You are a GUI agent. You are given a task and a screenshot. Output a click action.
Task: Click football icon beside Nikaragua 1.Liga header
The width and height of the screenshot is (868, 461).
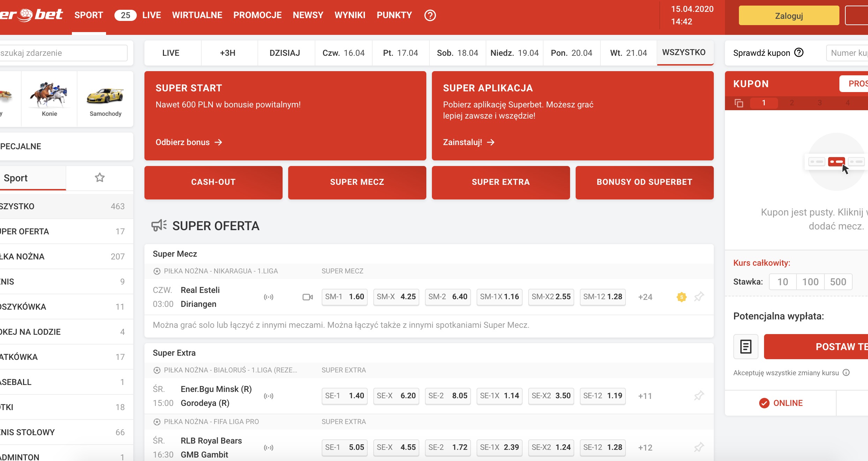157,271
